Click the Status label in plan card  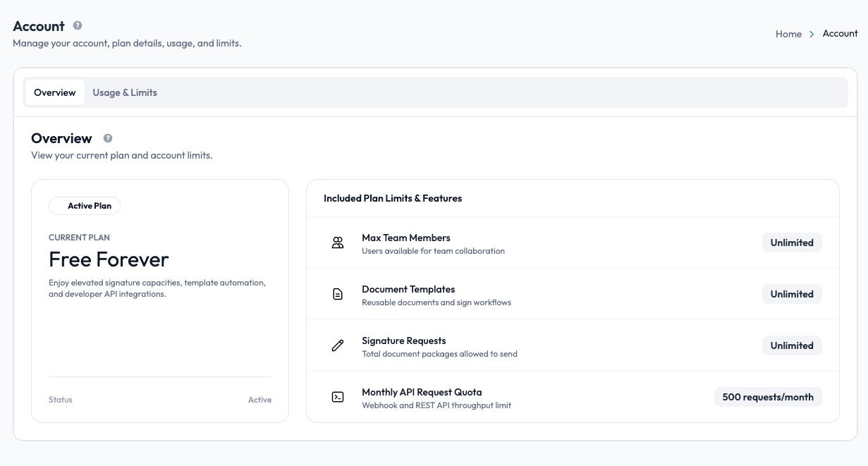(61, 400)
